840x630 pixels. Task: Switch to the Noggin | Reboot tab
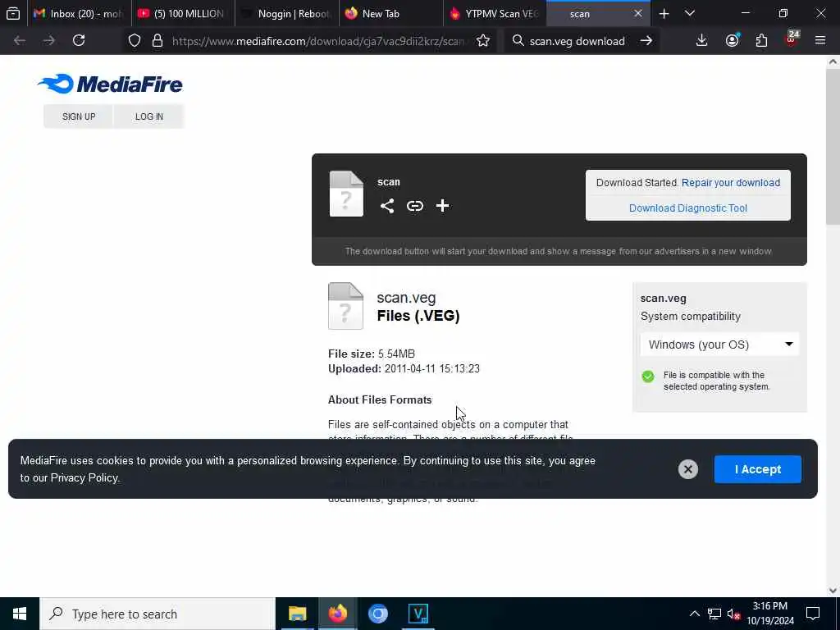tap(286, 13)
